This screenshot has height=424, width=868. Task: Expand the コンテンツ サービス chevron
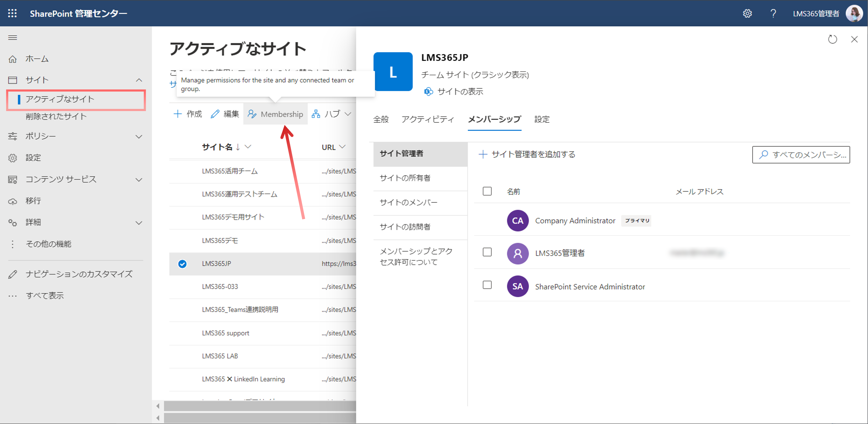point(139,180)
